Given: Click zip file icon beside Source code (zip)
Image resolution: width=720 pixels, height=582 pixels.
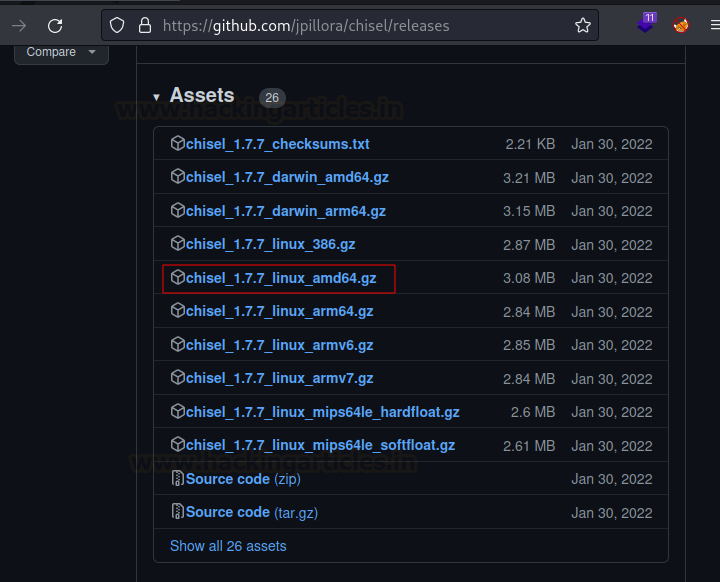Looking at the screenshot, I should click(x=177, y=478).
